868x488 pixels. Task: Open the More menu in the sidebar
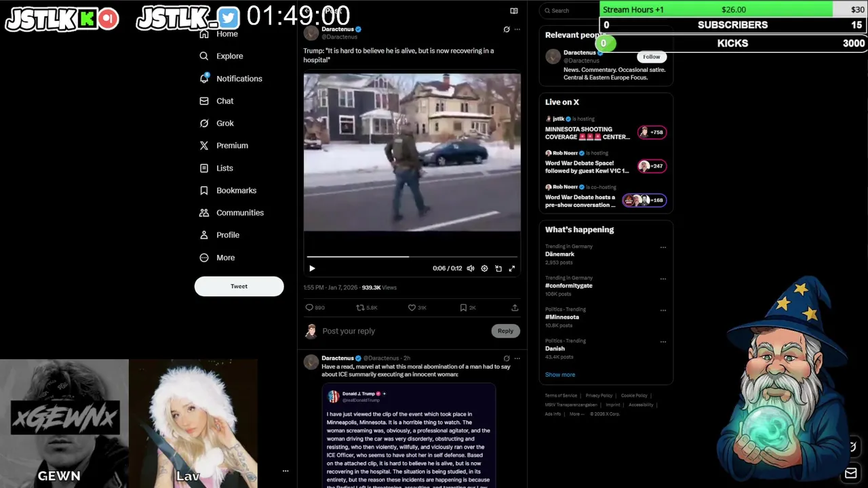(x=217, y=258)
